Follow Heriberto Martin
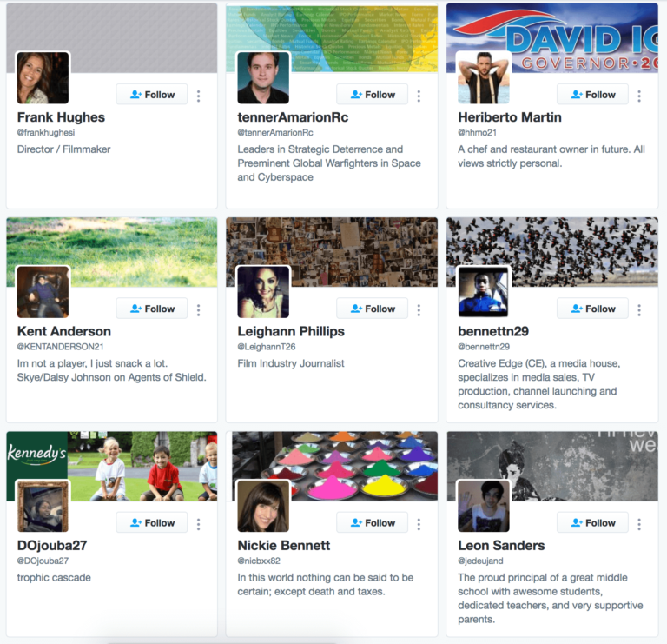Image resolution: width=667 pixels, height=644 pixels. [592, 95]
